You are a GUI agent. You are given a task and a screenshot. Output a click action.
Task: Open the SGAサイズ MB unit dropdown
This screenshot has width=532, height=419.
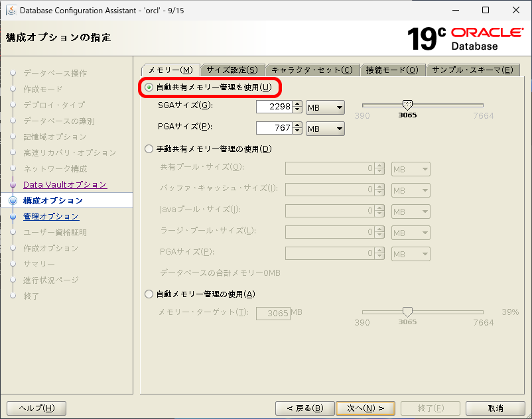point(324,107)
